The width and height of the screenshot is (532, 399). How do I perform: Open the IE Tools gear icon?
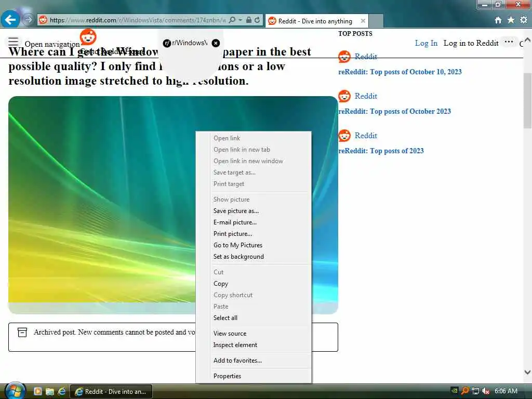524,20
